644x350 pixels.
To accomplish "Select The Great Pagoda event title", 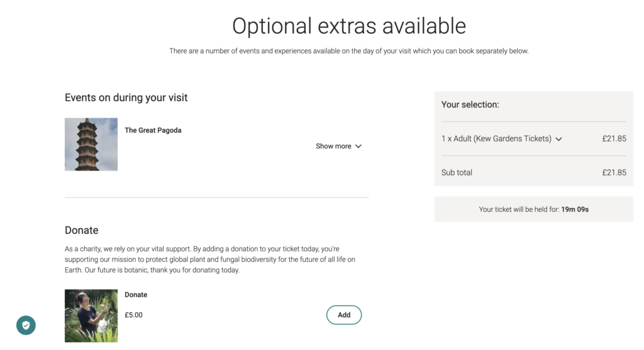I will pos(153,131).
